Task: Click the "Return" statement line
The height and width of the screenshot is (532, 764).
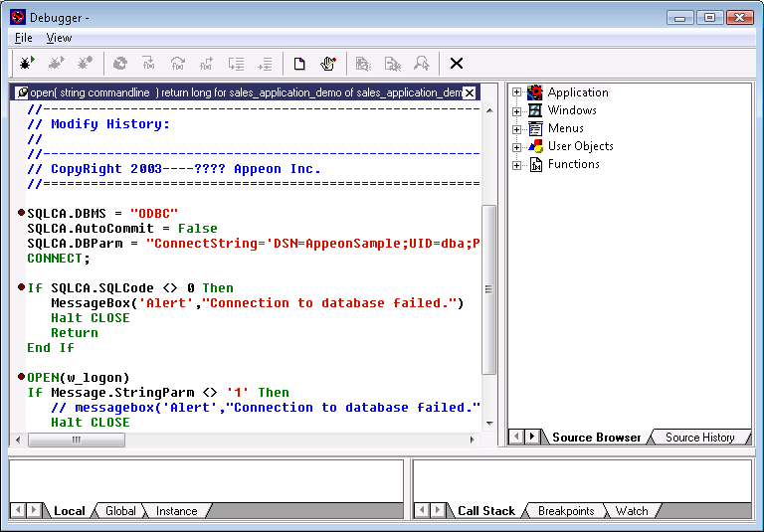Action: (75, 333)
